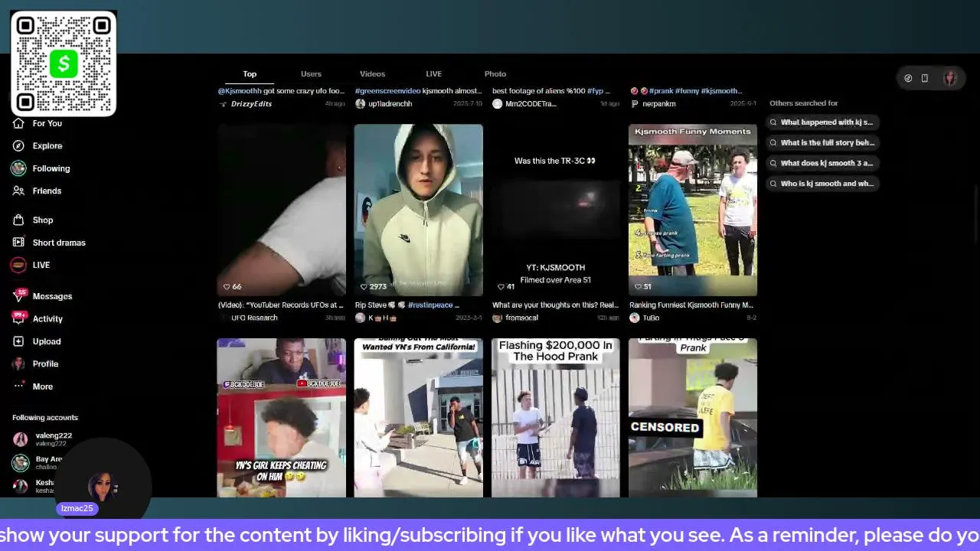Image resolution: width=980 pixels, height=551 pixels.
Task: Open TuBo's avatar icon
Action: (x=634, y=318)
